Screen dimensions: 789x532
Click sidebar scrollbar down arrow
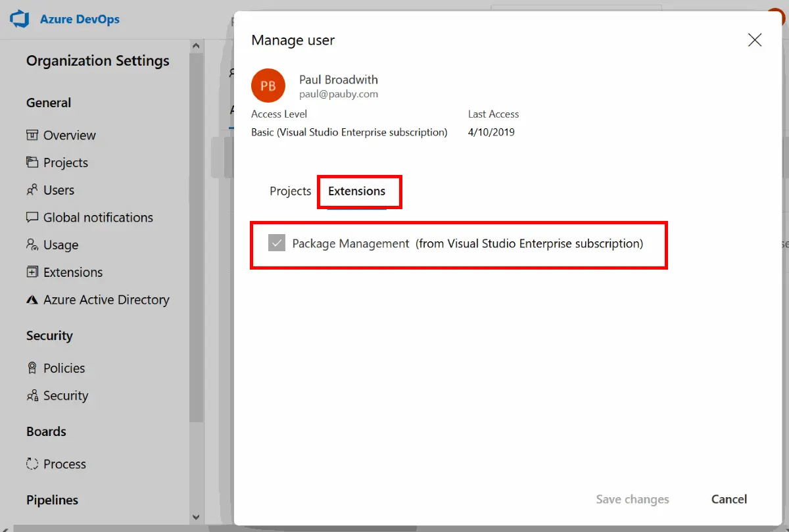(x=196, y=518)
